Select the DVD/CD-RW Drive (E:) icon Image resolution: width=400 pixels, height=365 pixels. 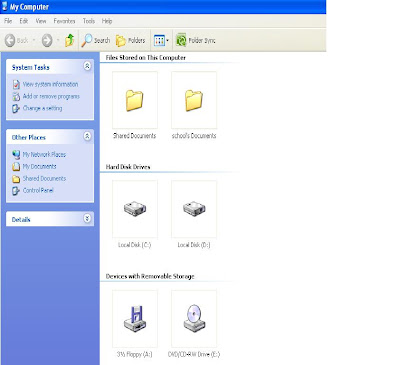click(x=194, y=319)
